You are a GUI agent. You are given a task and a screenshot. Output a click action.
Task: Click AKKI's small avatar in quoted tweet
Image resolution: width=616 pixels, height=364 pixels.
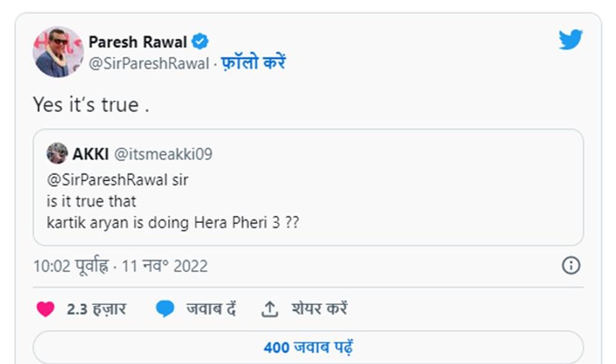click(x=57, y=153)
